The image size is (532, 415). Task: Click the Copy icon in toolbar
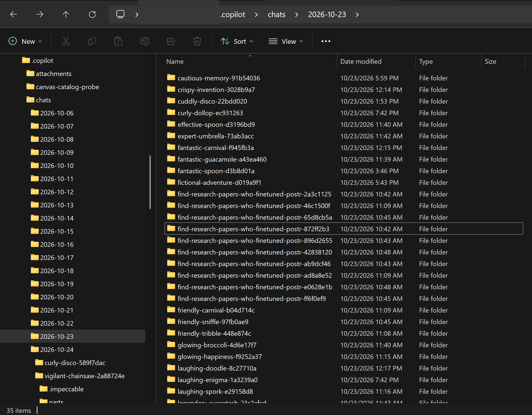[x=92, y=41]
